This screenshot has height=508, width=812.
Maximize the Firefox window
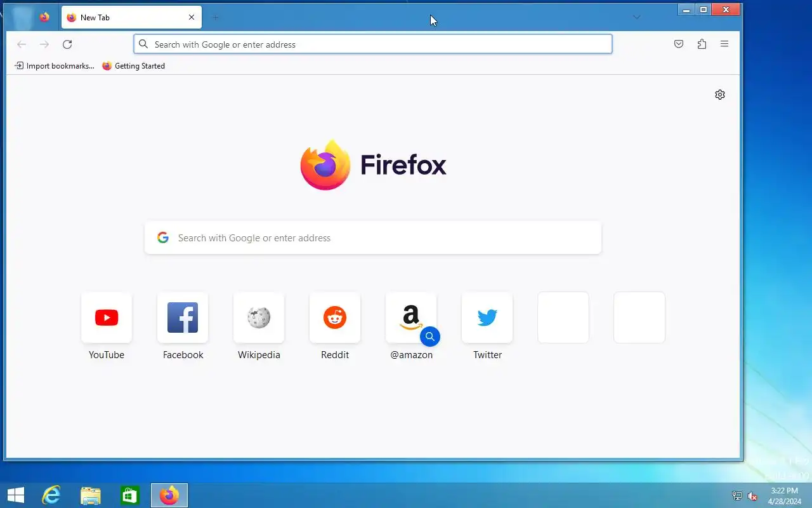[x=704, y=10]
